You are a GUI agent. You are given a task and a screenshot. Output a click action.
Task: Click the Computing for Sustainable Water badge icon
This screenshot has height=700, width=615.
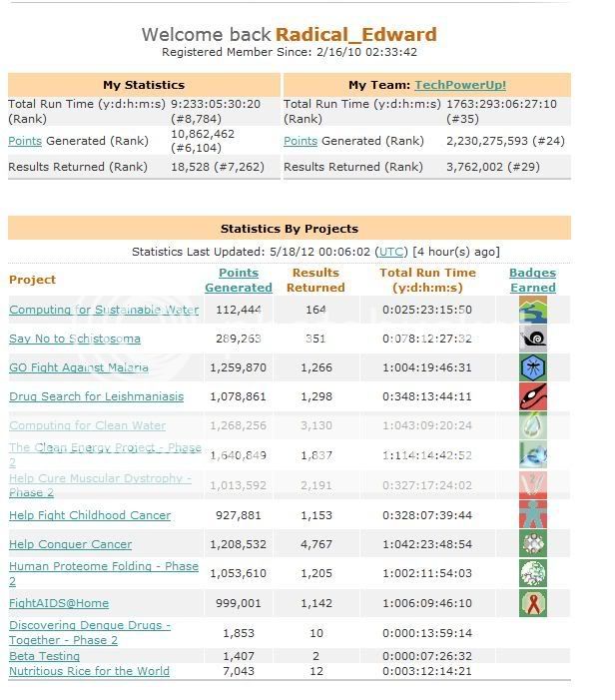coord(533,311)
